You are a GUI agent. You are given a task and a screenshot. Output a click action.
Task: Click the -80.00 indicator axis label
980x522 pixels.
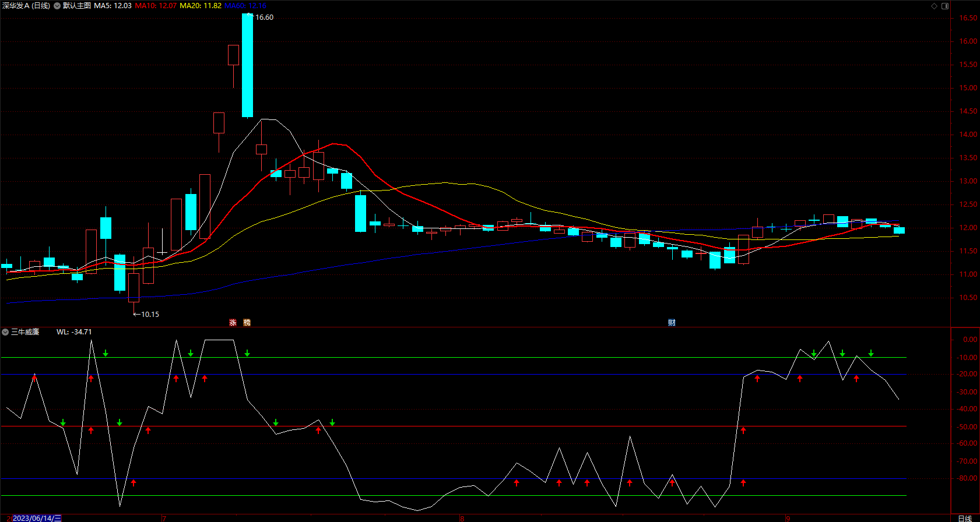(968, 478)
